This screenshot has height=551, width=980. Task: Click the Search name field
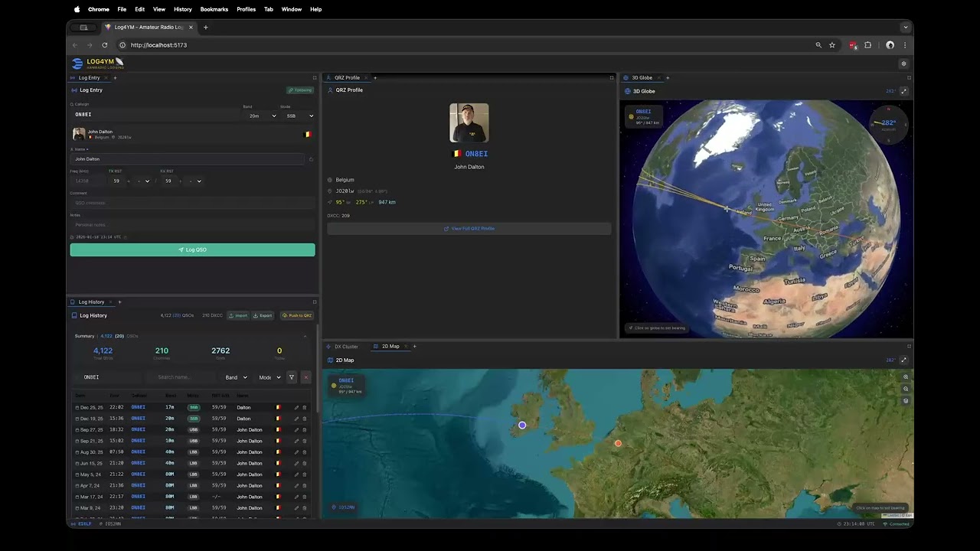pyautogui.click(x=184, y=377)
